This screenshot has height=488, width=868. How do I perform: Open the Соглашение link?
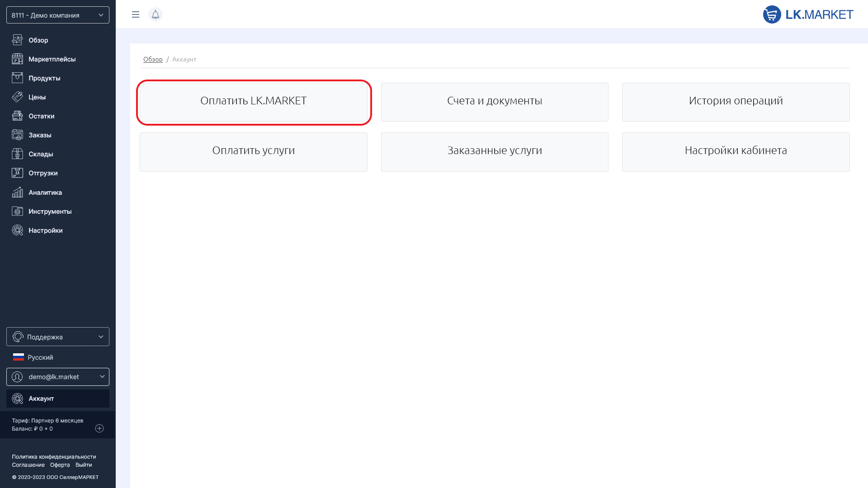[28, 465]
